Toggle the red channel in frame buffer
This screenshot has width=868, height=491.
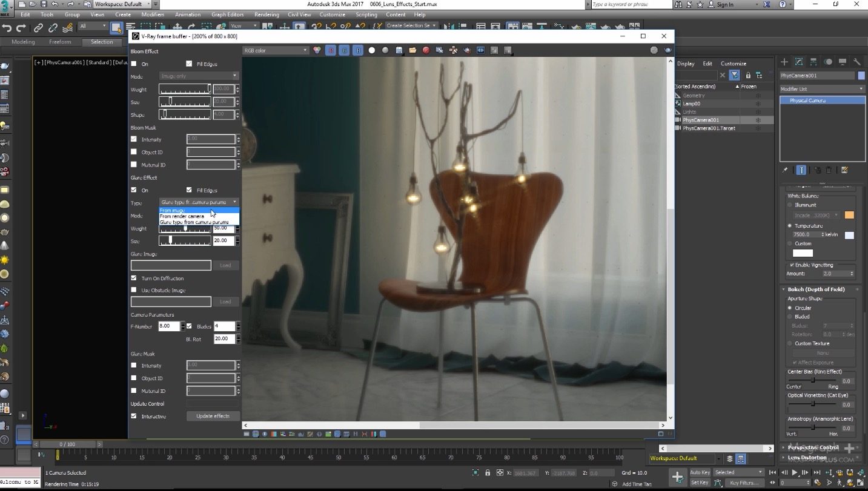coord(331,50)
